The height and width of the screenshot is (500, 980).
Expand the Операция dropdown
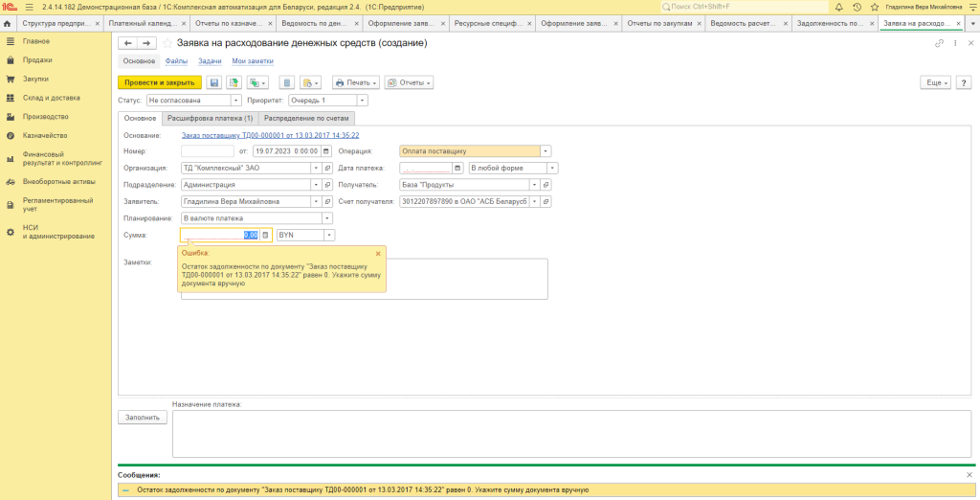click(x=546, y=151)
